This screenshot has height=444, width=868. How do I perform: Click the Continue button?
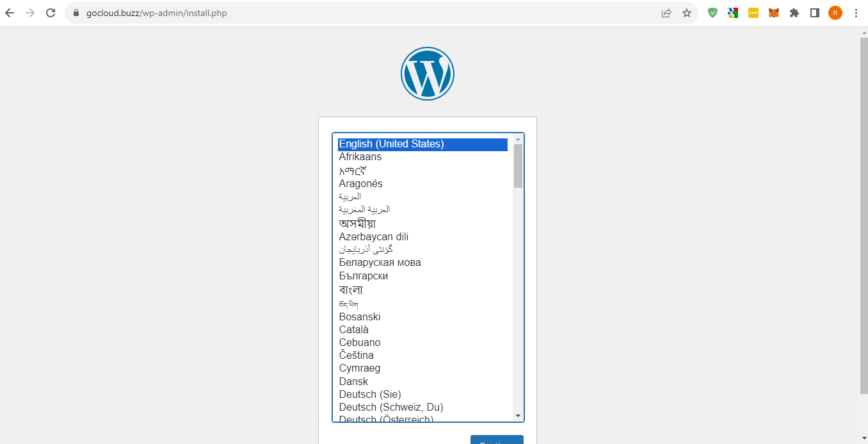[x=497, y=440]
